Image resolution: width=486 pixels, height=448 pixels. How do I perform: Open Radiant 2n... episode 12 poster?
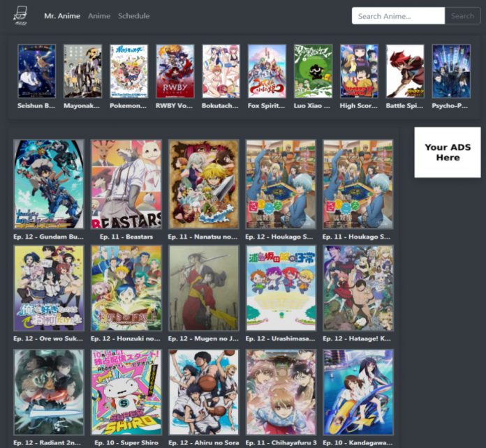coord(49,392)
